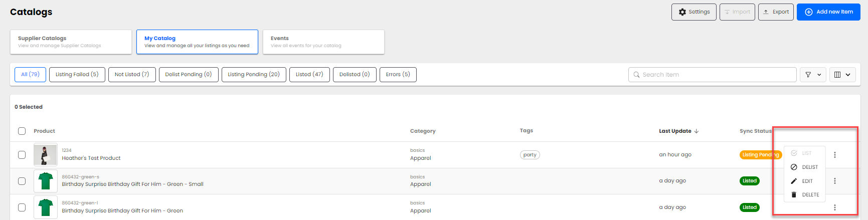Click the DELETE trash option in the menu
868x220 pixels.
(x=805, y=195)
